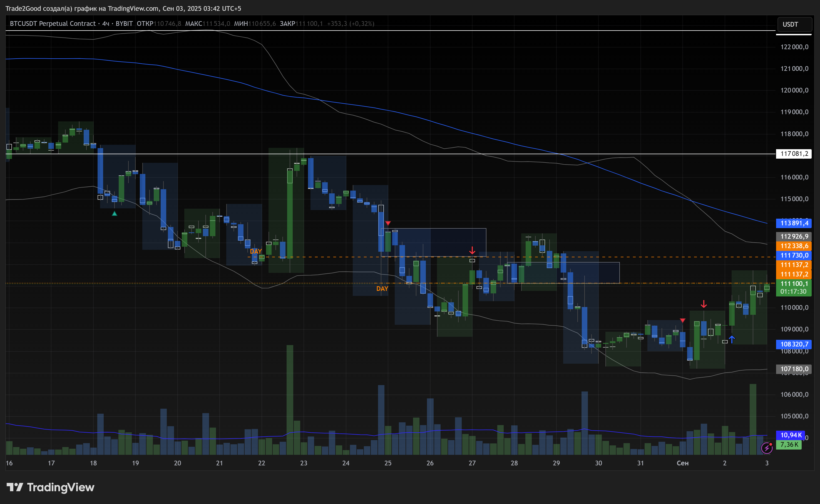Click the blue 10,94K volume label
This screenshot has width=820, height=504.
click(x=790, y=435)
